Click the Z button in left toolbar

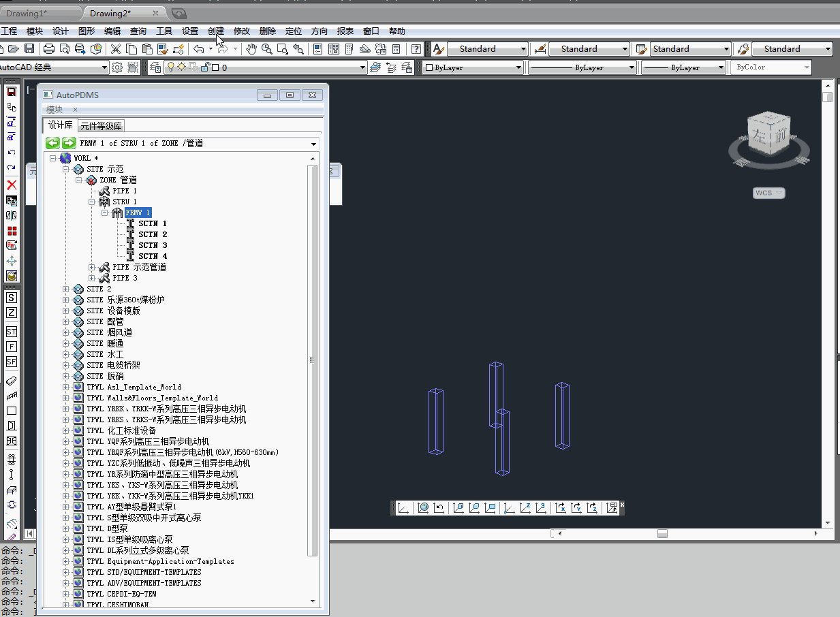[x=12, y=313]
